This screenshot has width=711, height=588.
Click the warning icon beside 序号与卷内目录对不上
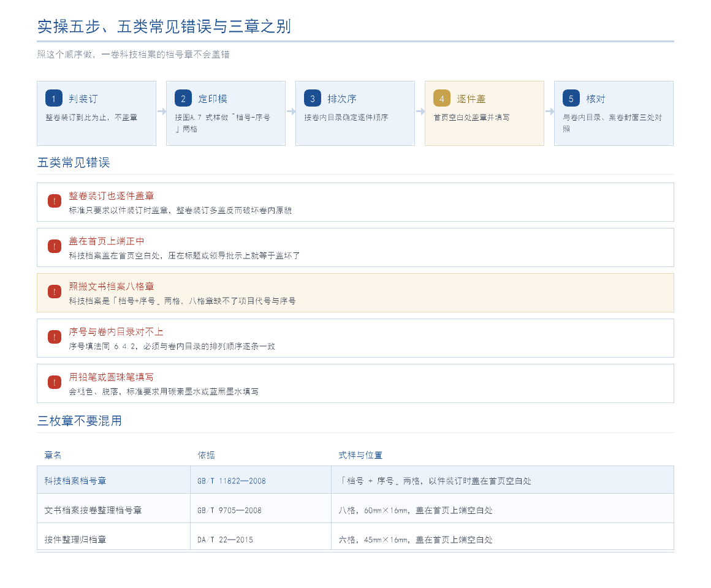click(x=55, y=337)
